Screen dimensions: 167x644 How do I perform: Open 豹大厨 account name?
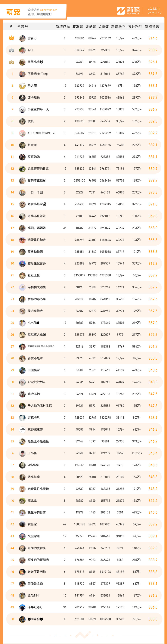(32, 86)
